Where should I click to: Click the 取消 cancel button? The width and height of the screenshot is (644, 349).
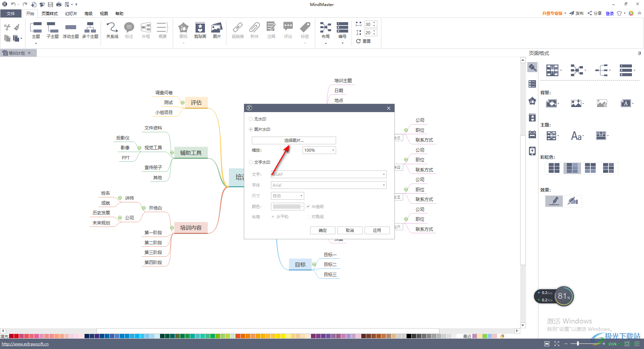350,231
